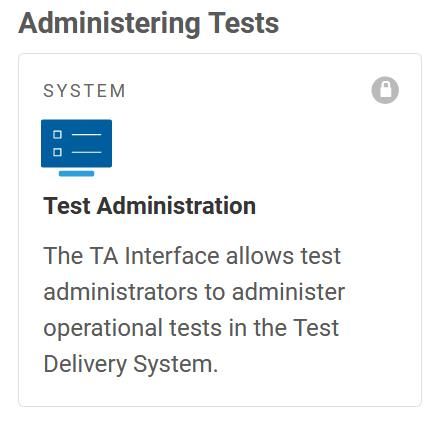Select the Test Administration card title
Image resolution: width=442 pixels, height=421 pixels.
(150, 206)
